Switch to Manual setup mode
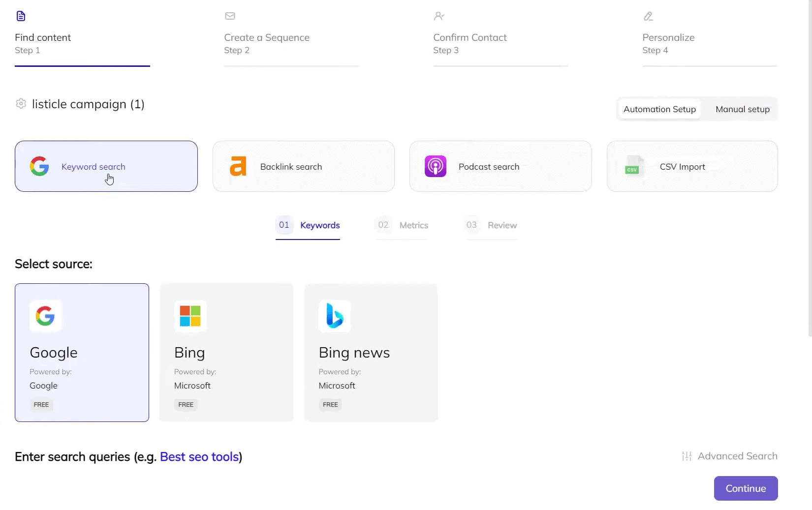Screen dimensions: 812x510 (743, 109)
